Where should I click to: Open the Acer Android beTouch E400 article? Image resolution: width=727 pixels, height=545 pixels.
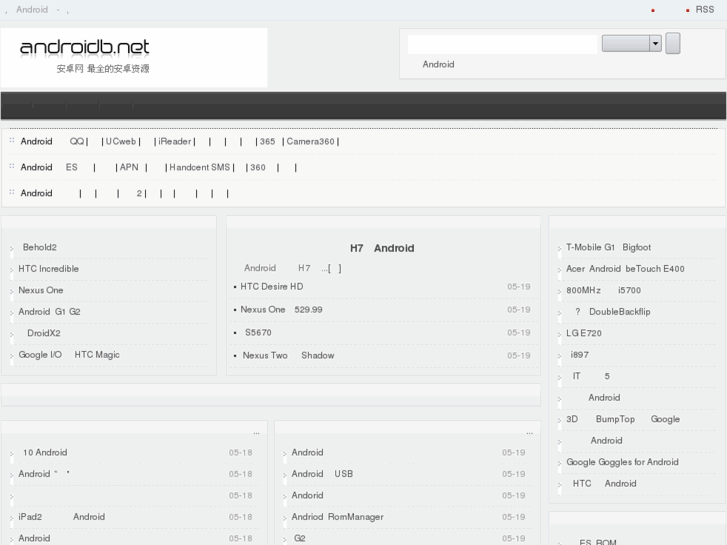(x=625, y=269)
